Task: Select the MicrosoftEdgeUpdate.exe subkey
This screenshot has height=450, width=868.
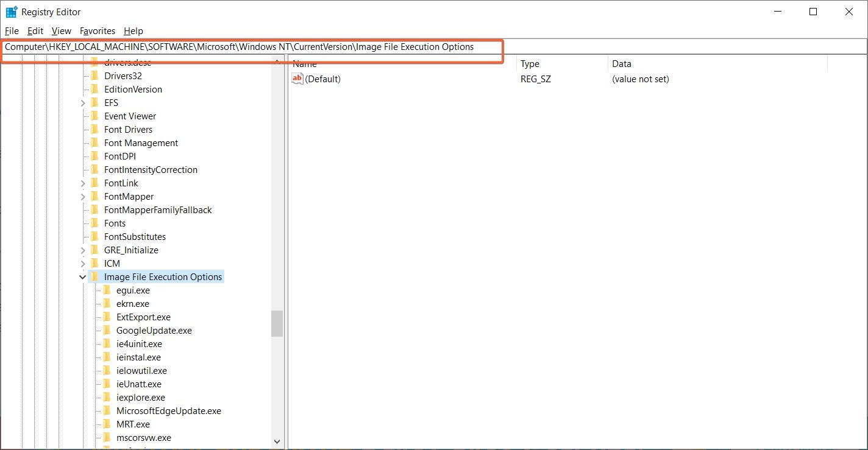Action: [x=168, y=411]
